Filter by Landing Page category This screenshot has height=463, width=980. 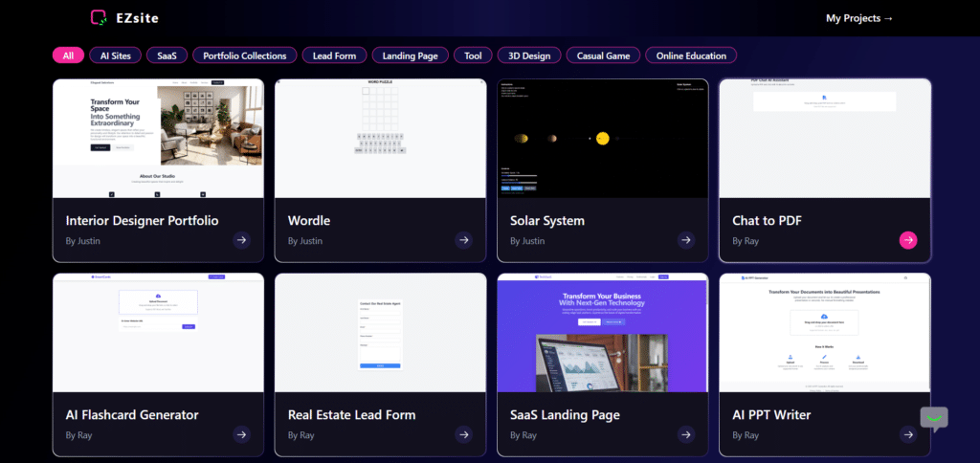click(410, 55)
